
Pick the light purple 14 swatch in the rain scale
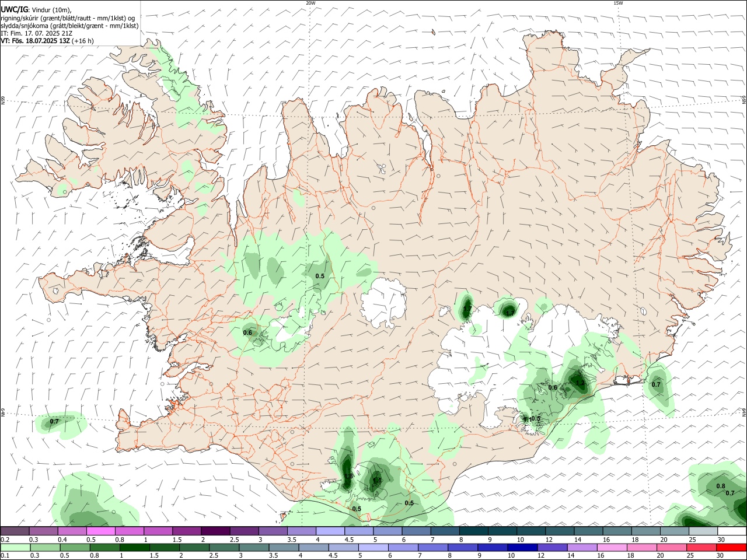click(581, 547)
